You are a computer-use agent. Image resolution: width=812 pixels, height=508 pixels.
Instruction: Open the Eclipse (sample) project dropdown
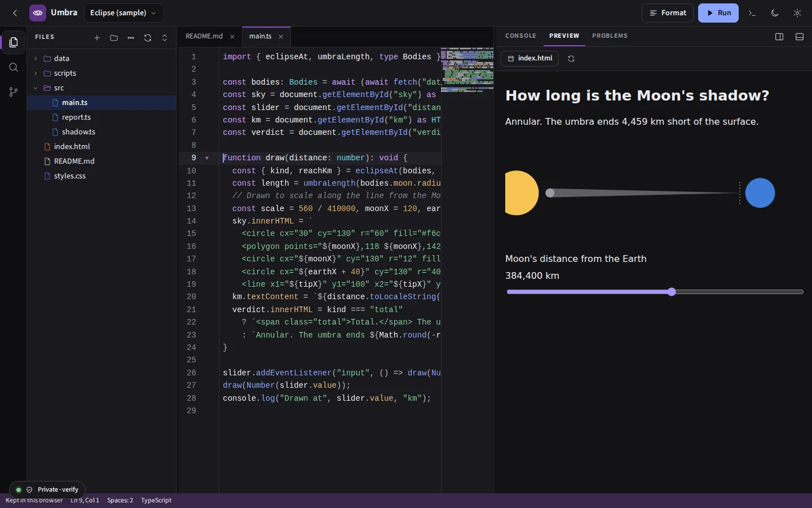(x=123, y=13)
